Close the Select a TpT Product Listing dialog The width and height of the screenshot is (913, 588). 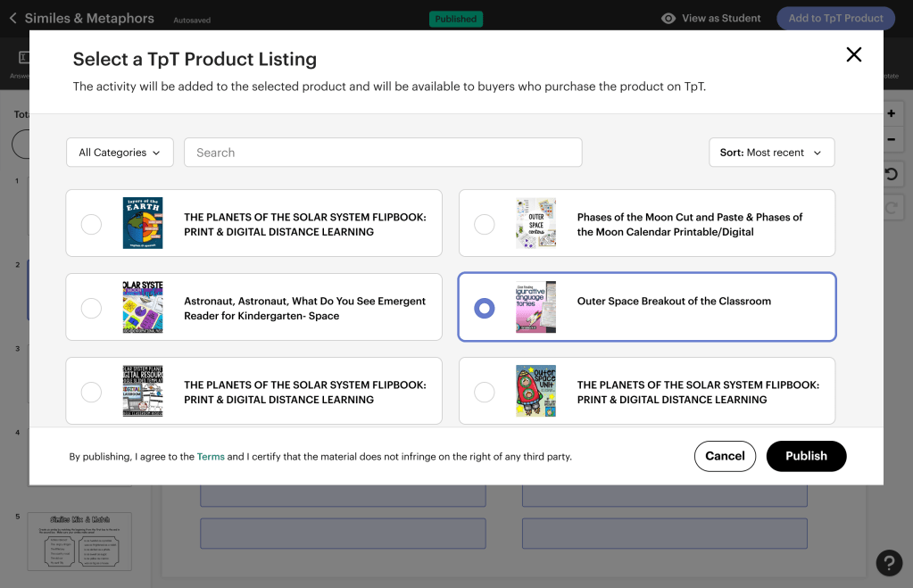853,55
